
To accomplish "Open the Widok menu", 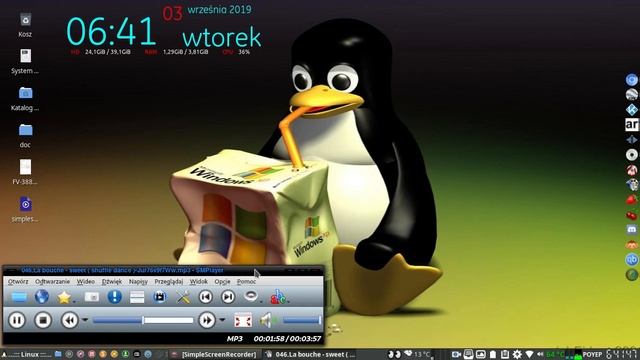I will [x=199, y=282].
